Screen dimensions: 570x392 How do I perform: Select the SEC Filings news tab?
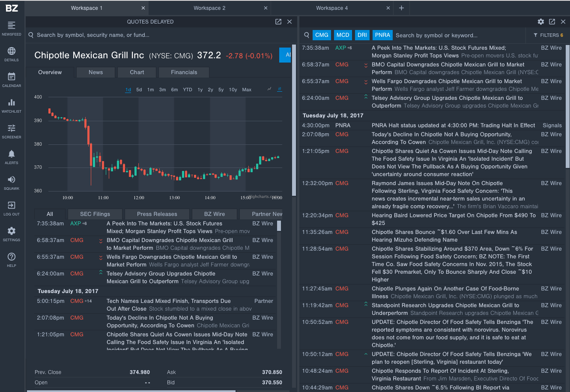pyautogui.click(x=95, y=214)
